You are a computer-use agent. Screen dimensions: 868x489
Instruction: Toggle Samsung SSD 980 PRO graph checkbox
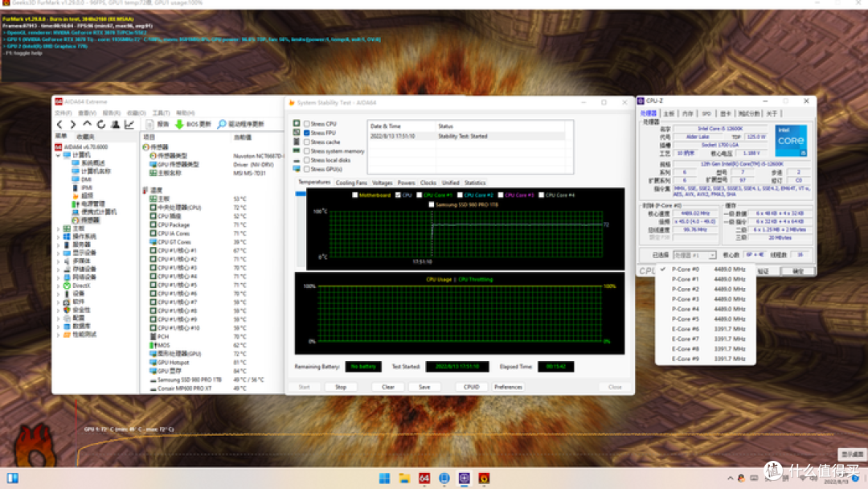(x=432, y=204)
